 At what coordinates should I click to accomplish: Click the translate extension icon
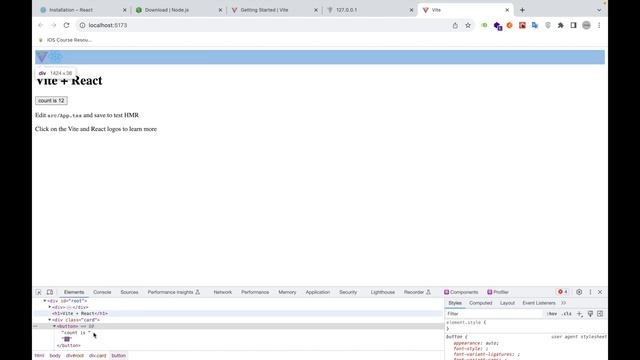pyautogui.click(x=535, y=25)
